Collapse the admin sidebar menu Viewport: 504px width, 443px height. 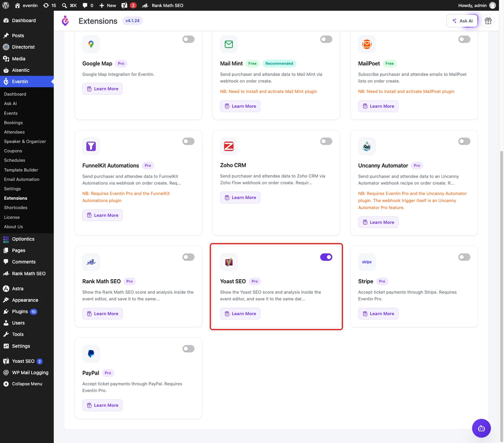pyautogui.click(x=27, y=384)
